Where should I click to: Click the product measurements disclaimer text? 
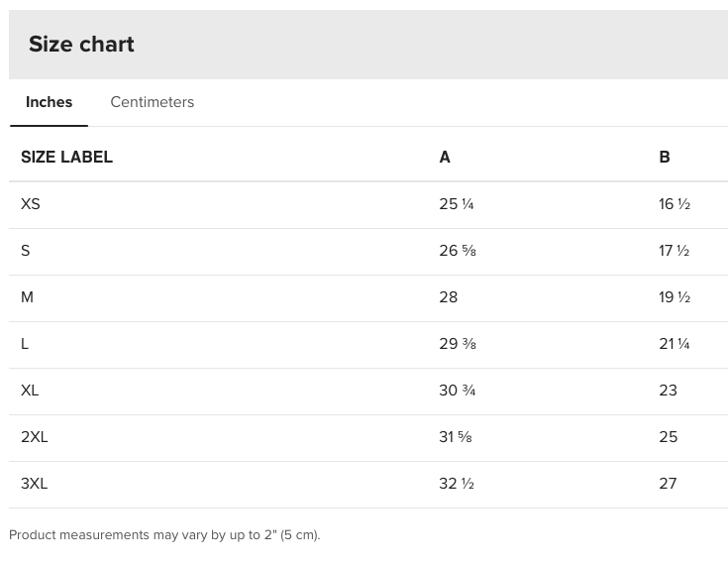tap(164, 535)
